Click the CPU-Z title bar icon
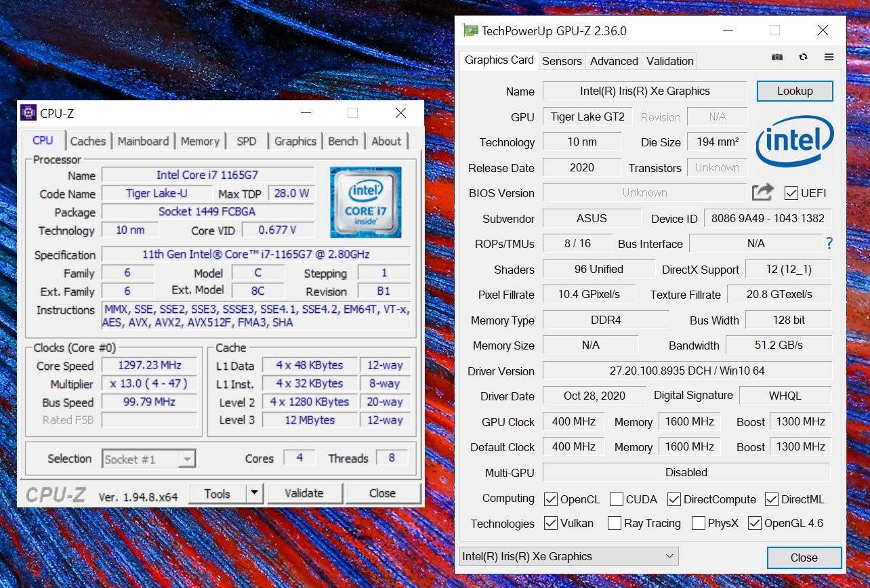 pos(28,113)
